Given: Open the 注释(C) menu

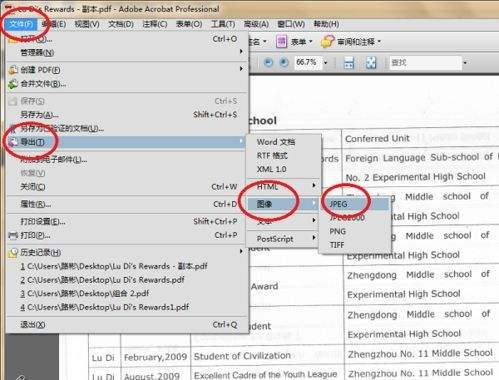Looking at the screenshot, I should point(155,24).
